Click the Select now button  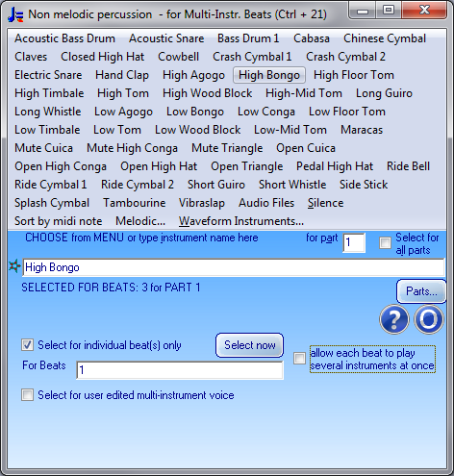249,345
